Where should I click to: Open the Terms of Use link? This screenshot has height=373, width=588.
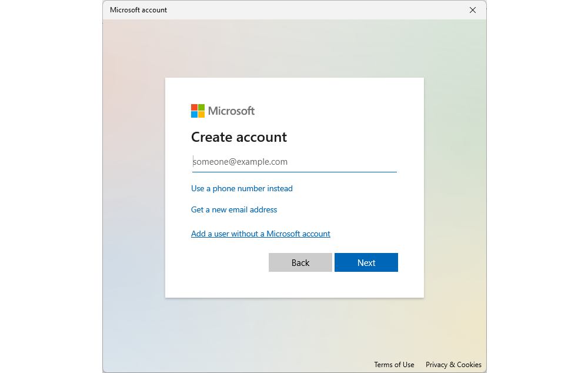394,364
